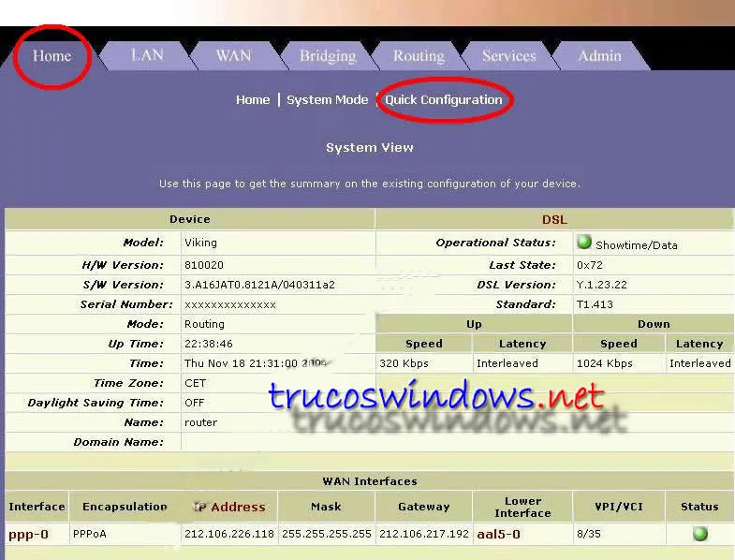Click the IP address 212.106.226.118 cell
735x560 pixels.
230,535
